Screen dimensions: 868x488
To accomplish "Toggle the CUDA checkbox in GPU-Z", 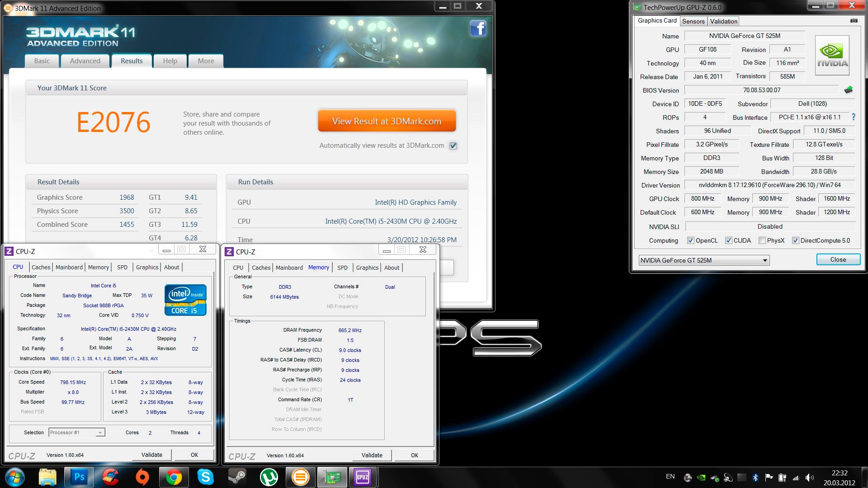I will pos(728,240).
